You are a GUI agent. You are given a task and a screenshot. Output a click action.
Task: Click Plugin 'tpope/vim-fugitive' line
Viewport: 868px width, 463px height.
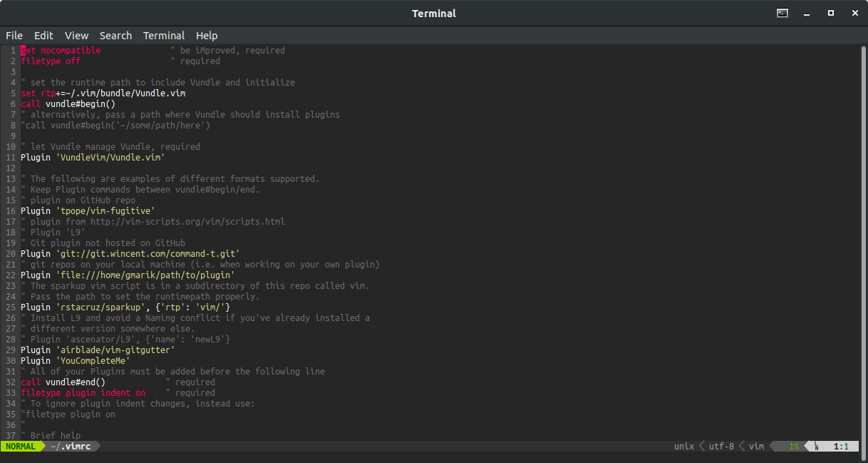click(88, 211)
